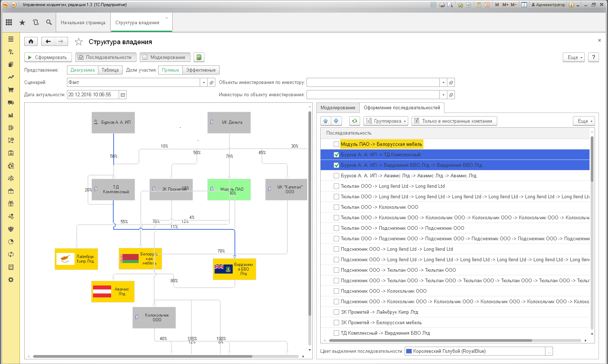This screenshot has width=608, height=364.
Task: Open the sections grid menu icon
Action: click(9, 22)
